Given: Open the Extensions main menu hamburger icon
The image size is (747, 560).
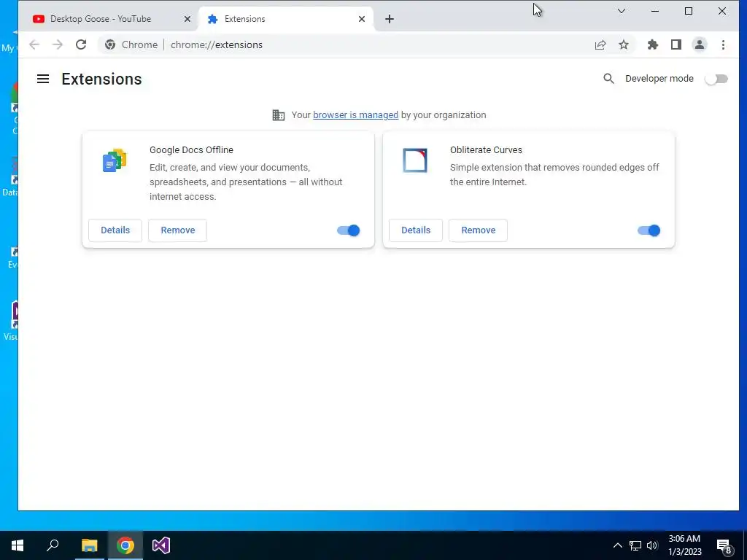Looking at the screenshot, I should click(x=43, y=79).
